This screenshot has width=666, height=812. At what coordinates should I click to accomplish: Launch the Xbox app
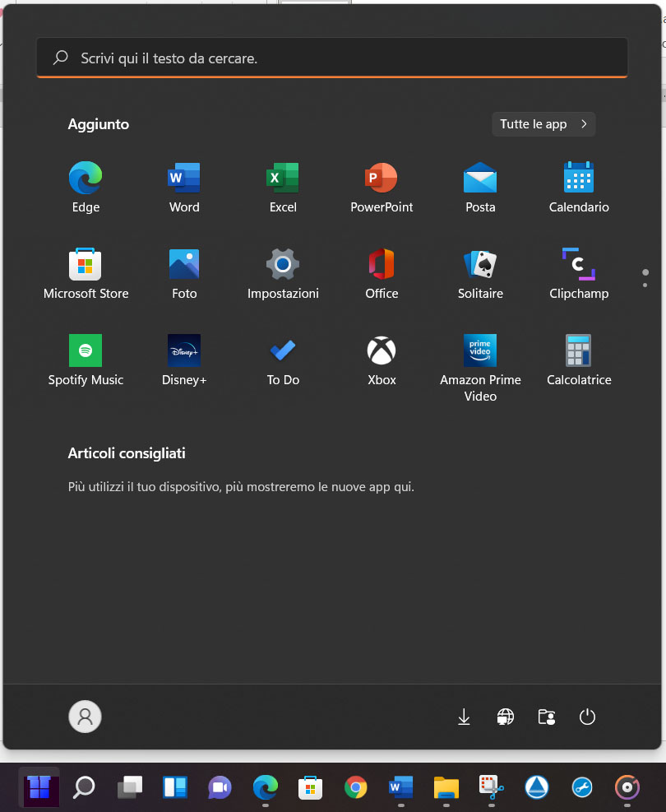(x=382, y=360)
